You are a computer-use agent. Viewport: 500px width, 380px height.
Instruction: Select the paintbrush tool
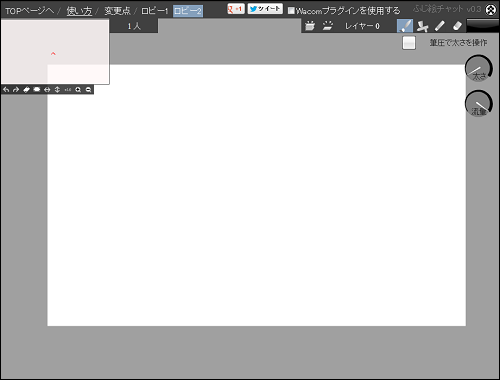(x=405, y=26)
